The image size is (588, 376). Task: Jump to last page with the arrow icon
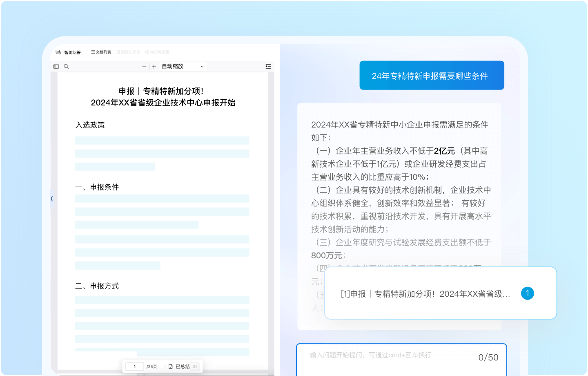click(x=195, y=366)
